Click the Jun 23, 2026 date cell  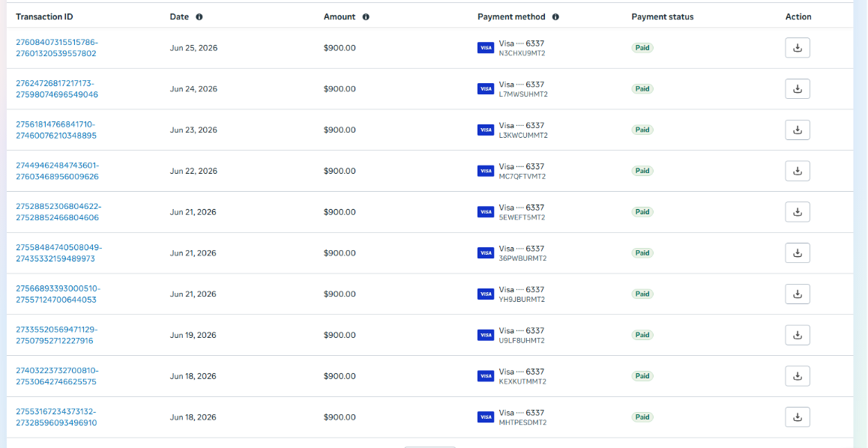point(193,130)
